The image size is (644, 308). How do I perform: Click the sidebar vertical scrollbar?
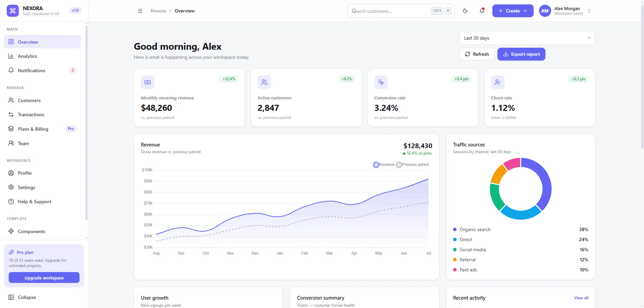[x=87, y=123]
